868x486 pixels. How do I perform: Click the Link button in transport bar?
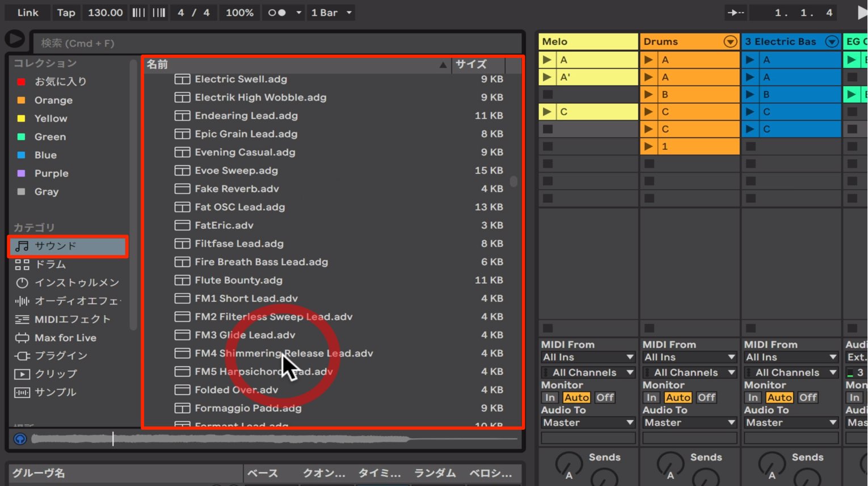point(27,12)
